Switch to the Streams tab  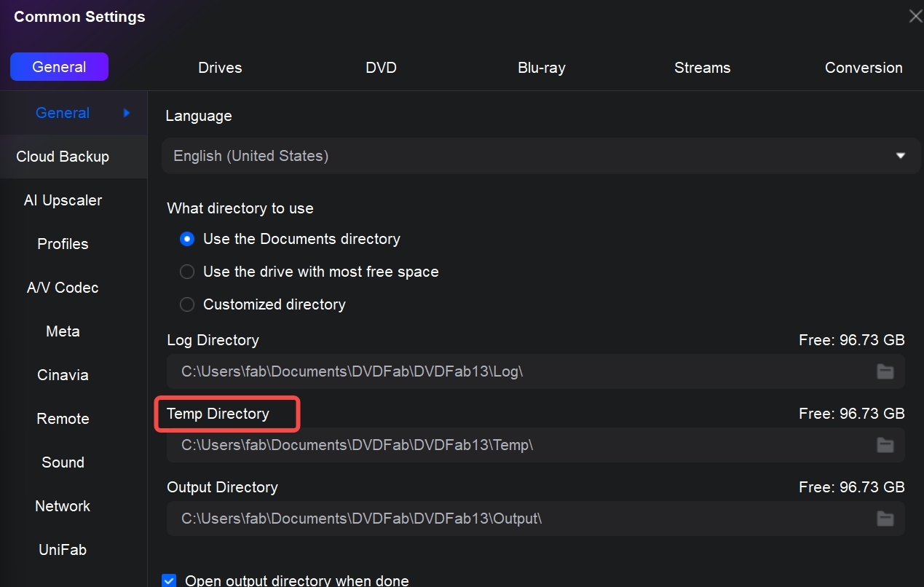(702, 68)
